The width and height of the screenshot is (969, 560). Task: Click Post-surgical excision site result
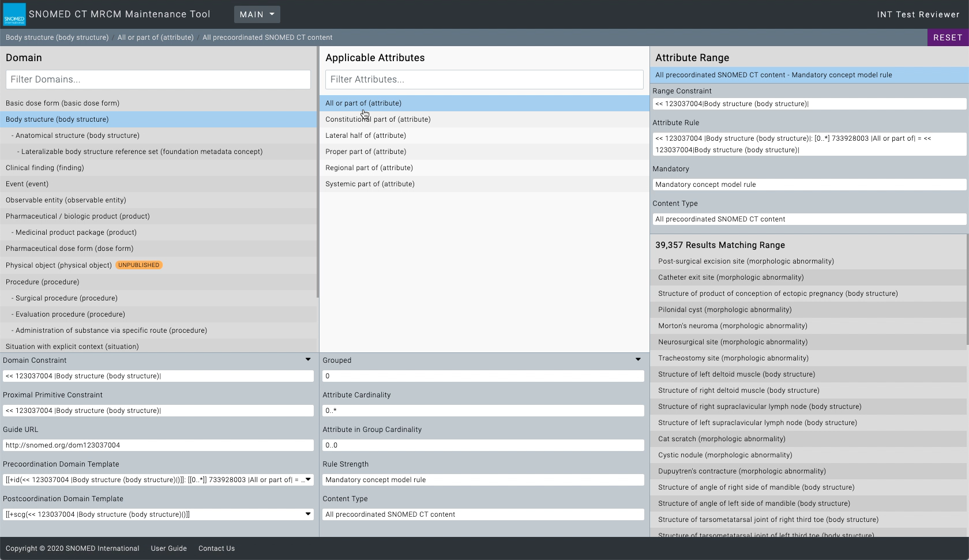[x=808, y=261]
